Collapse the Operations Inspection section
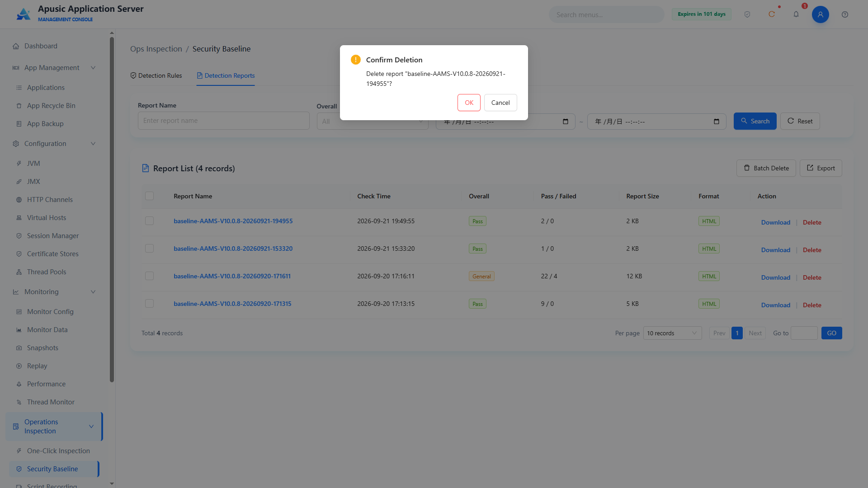Viewport: 868px width, 488px height. click(91, 427)
